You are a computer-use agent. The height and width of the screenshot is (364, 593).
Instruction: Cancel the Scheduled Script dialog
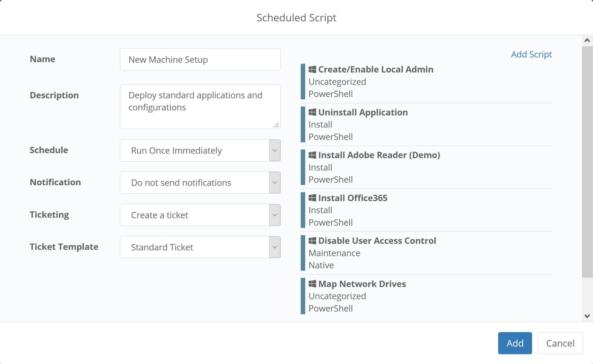click(560, 343)
